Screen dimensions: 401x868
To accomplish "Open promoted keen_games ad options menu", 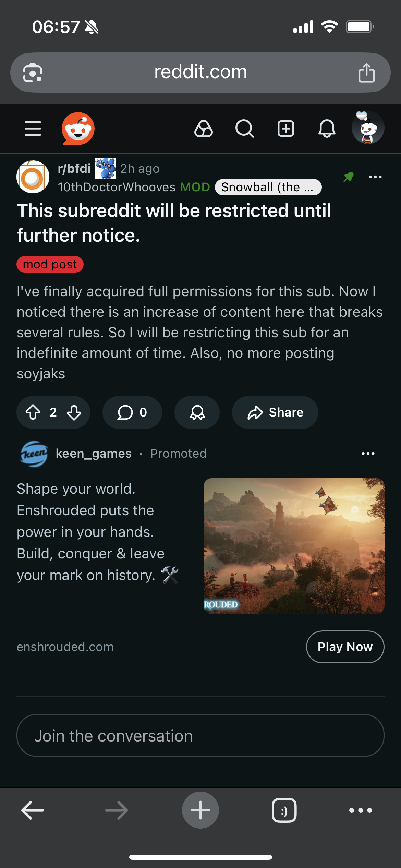I will (368, 454).
